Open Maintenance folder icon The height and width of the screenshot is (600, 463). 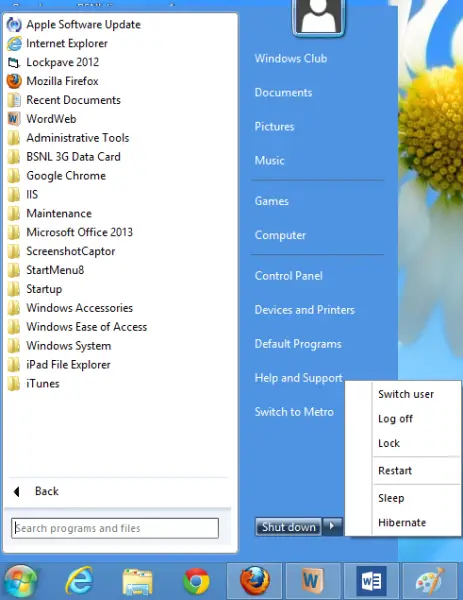14,213
